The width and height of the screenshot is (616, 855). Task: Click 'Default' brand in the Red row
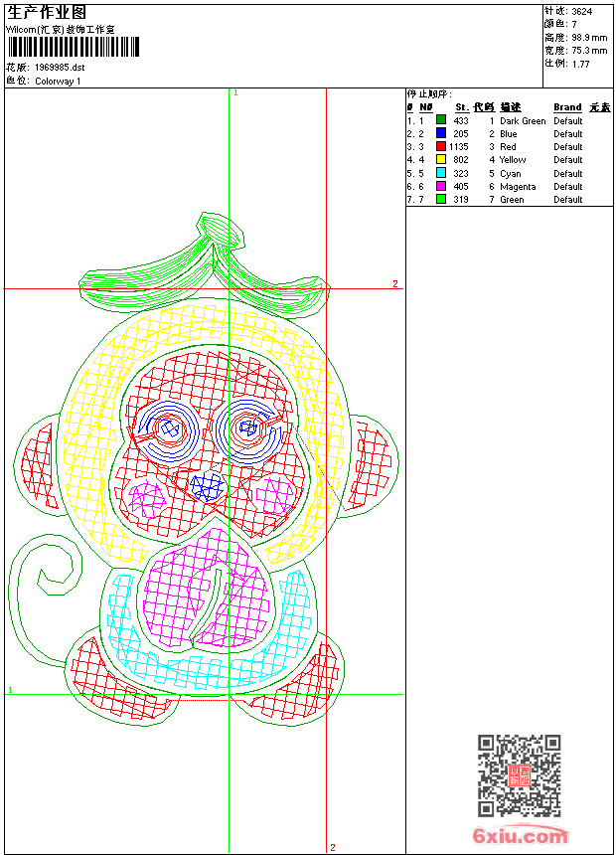(x=567, y=147)
